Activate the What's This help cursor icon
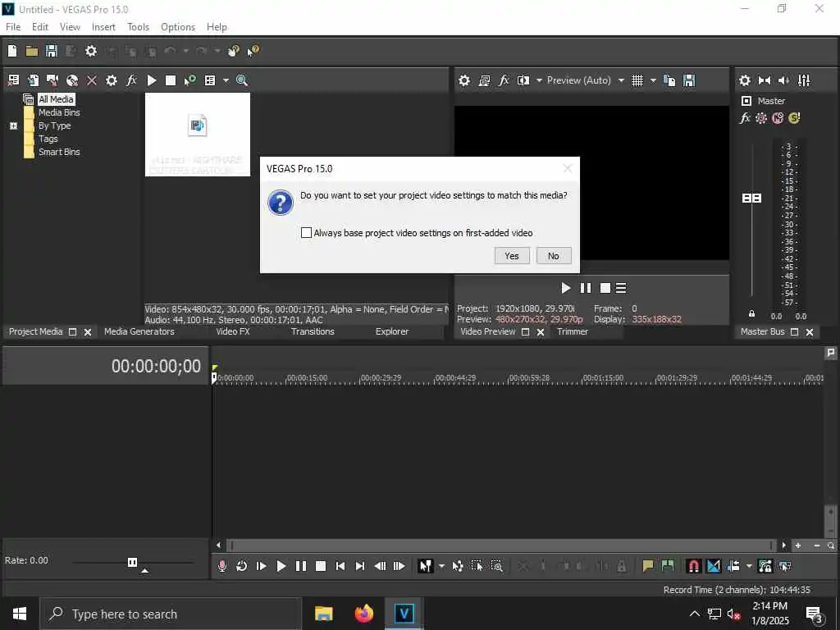The image size is (840, 630). pyautogui.click(x=253, y=51)
